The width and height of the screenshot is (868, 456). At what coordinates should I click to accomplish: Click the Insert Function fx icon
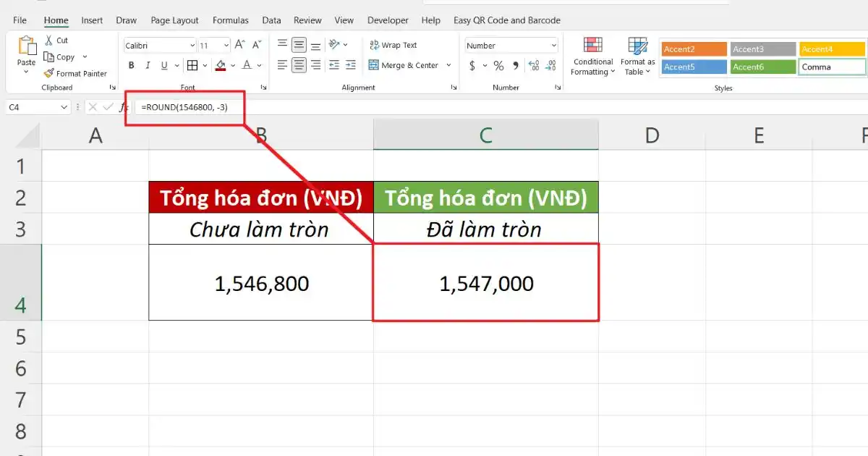124,107
